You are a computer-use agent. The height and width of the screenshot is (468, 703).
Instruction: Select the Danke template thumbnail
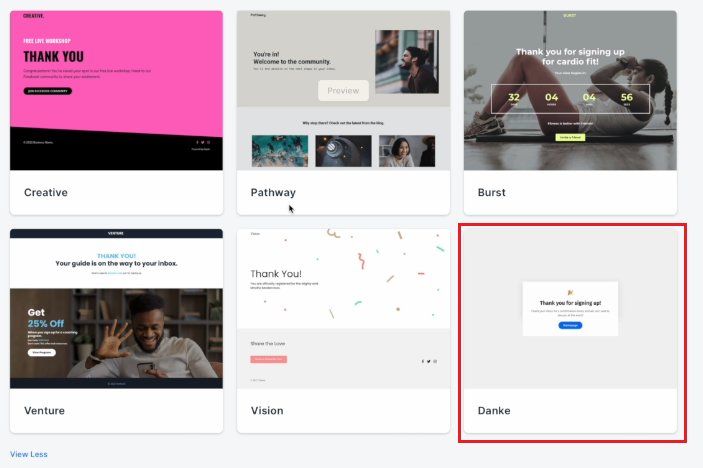[570, 309]
